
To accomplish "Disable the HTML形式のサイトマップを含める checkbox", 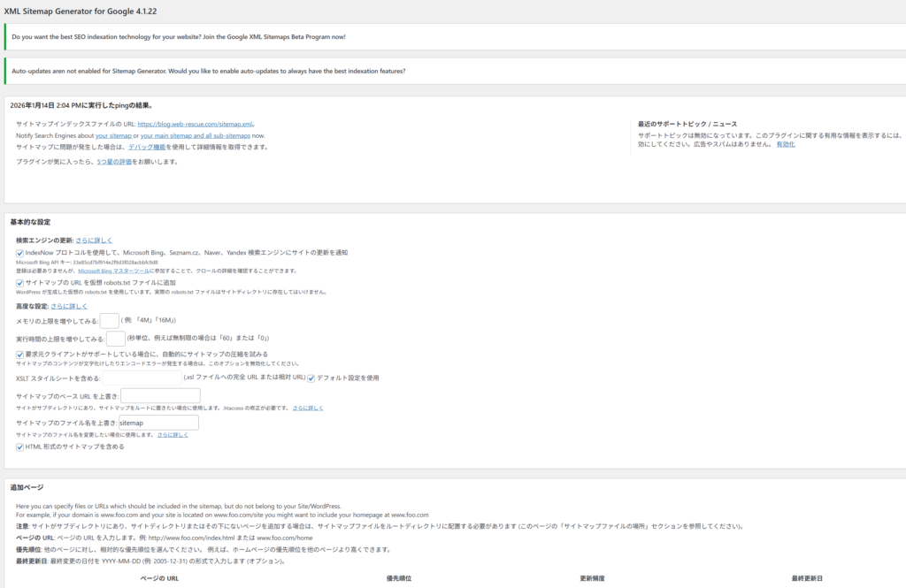I will (x=20, y=447).
